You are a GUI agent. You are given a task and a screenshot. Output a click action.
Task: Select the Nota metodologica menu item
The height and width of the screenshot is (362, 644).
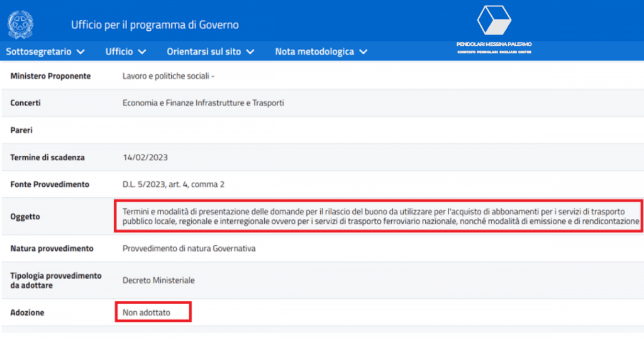[314, 52]
